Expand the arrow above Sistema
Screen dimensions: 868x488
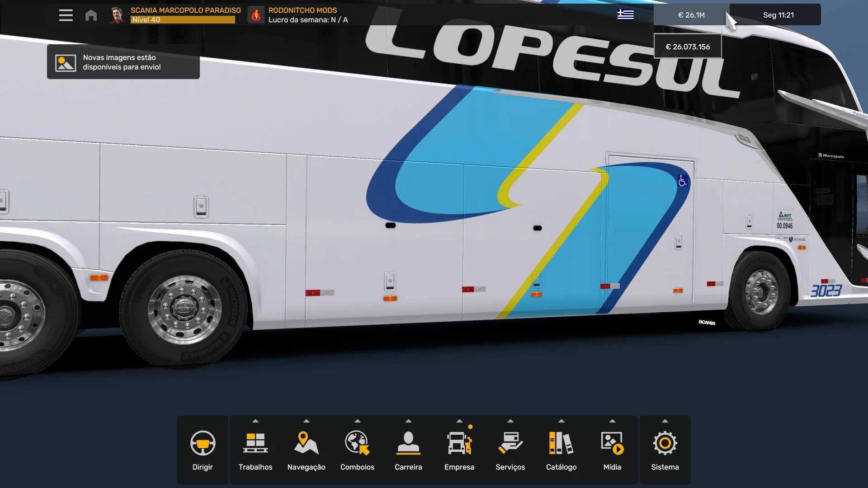coord(665,421)
